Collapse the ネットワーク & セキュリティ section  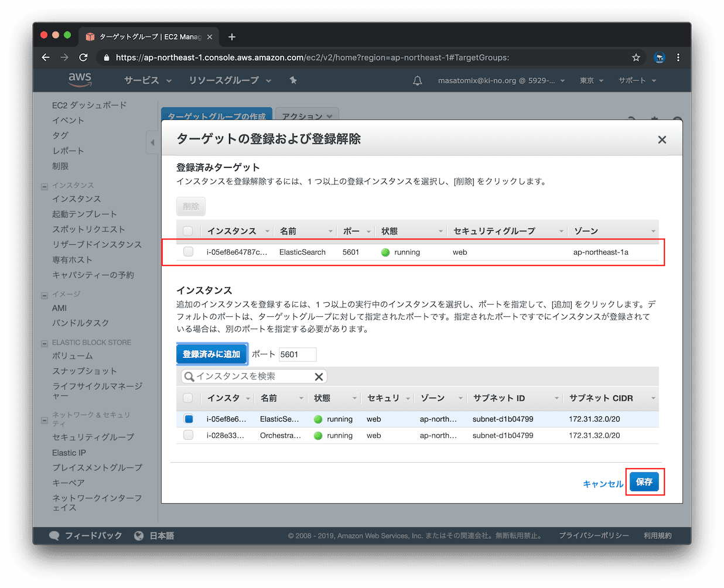45,420
